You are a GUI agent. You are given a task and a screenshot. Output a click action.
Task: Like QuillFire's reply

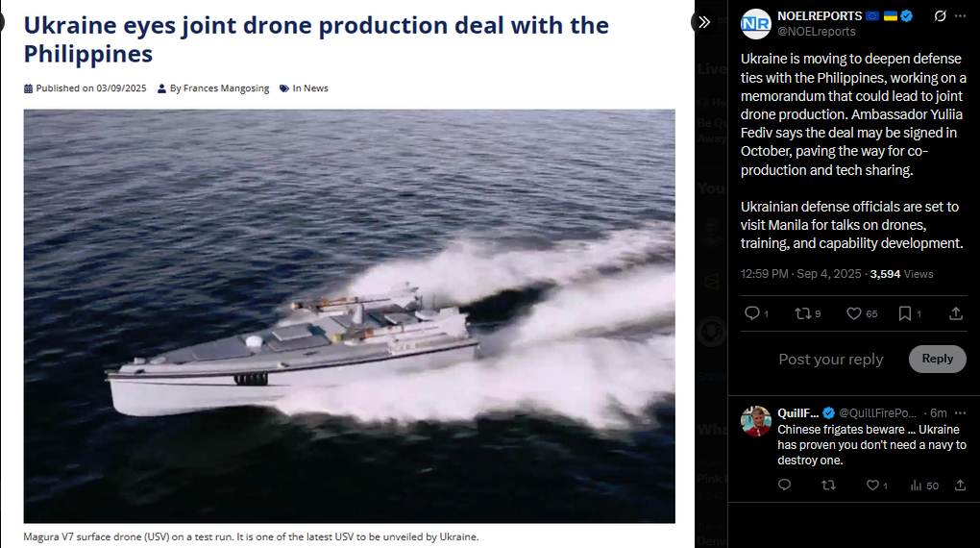(x=872, y=486)
